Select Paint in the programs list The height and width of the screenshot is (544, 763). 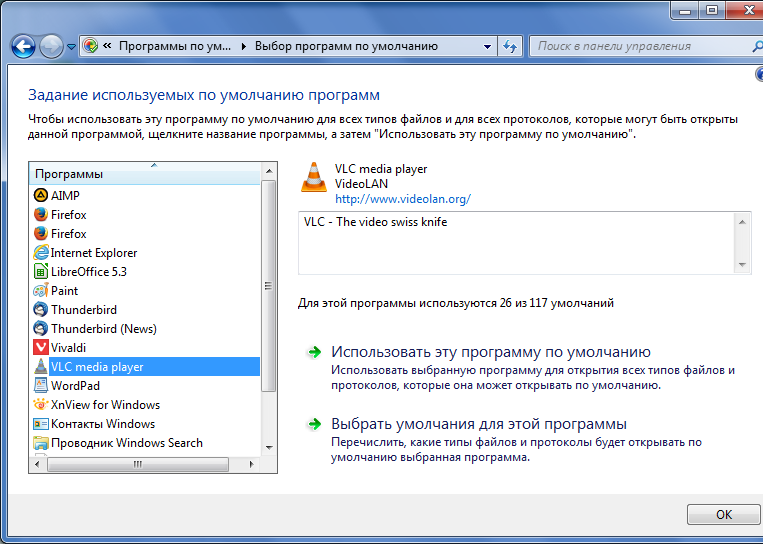[64, 290]
